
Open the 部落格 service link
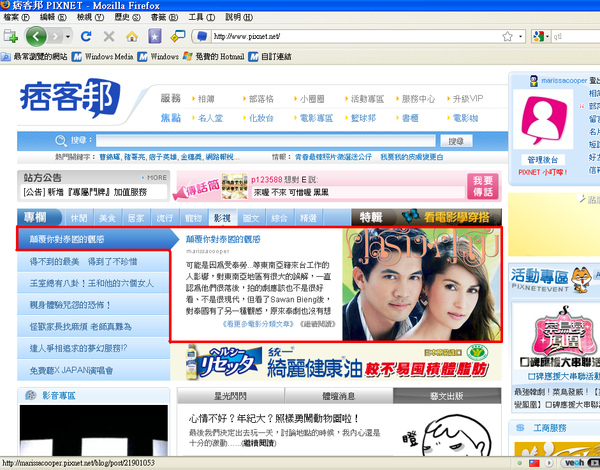(x=261, y=99)
